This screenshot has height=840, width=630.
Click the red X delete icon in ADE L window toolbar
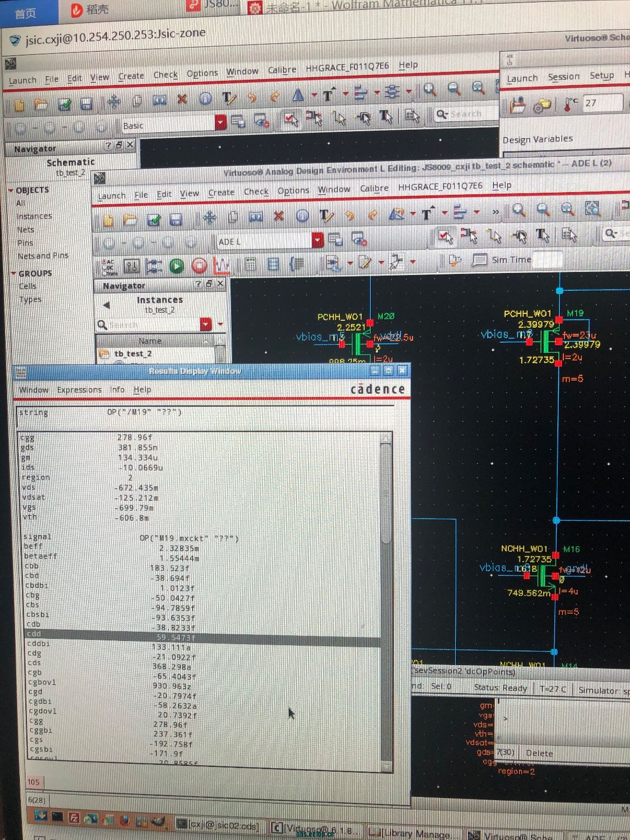click(x=279, y=216)
